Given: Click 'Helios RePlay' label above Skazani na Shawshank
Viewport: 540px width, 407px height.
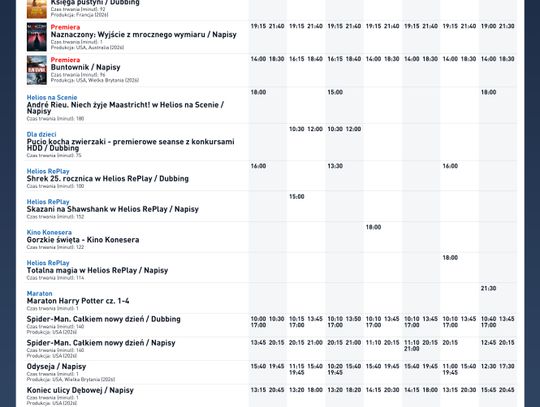Looking at the screenshot, I should (x=48, y=202).
